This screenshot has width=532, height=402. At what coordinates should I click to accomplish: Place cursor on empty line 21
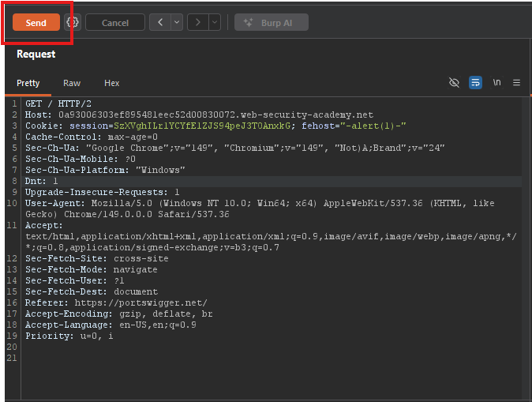tap(272, 358)
